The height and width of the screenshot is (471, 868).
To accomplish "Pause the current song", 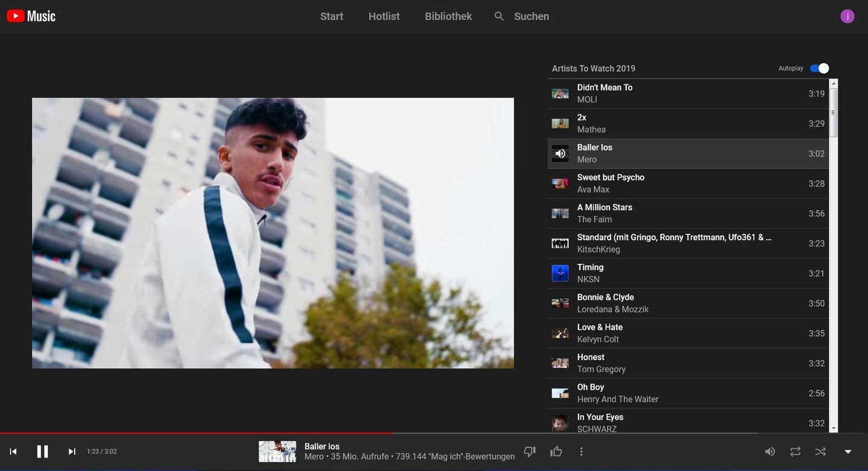I will pyautogui.click(x=42, y=452).
